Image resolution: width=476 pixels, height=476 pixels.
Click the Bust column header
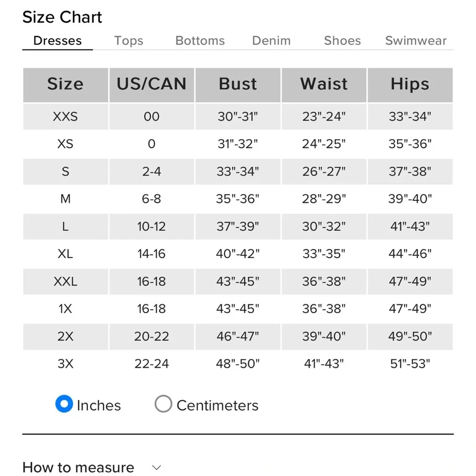coord(238,84)
